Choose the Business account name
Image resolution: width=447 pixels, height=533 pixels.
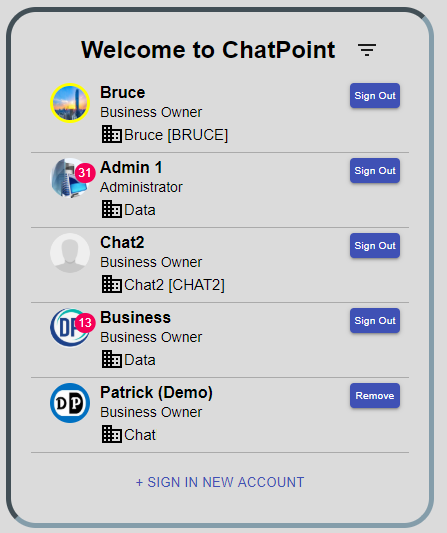[135, 317]
